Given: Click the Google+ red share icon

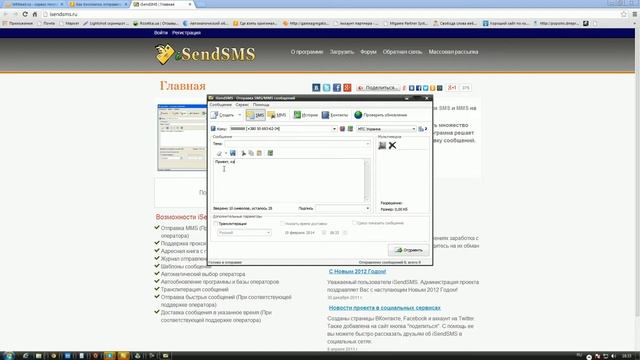Looking at the screenshot, I should coord(347,88).
